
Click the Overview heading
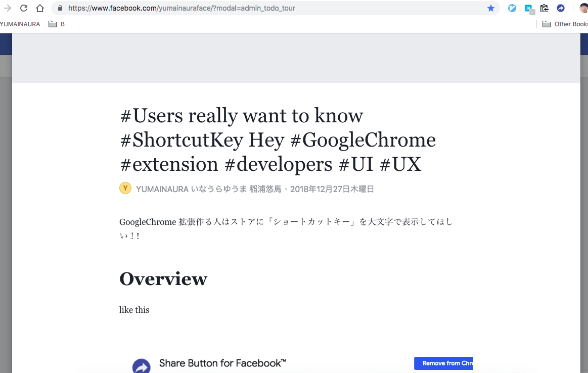pos(163,279)
